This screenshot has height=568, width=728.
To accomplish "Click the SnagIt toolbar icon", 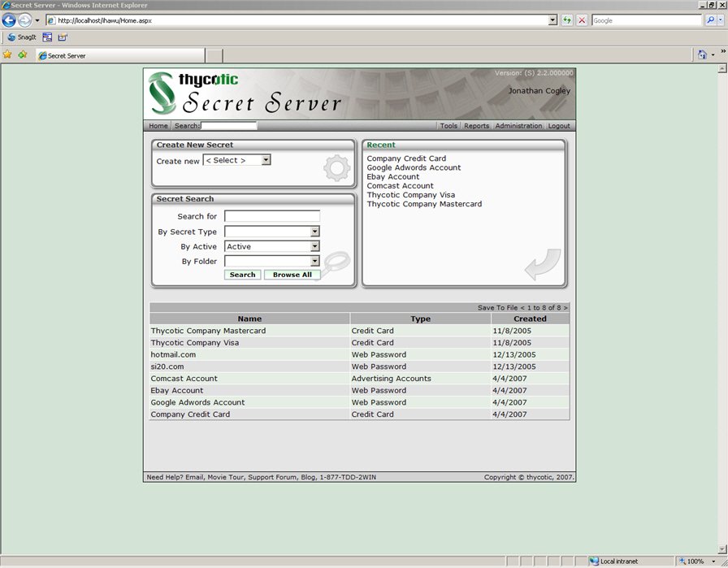I will coord(21,37).
